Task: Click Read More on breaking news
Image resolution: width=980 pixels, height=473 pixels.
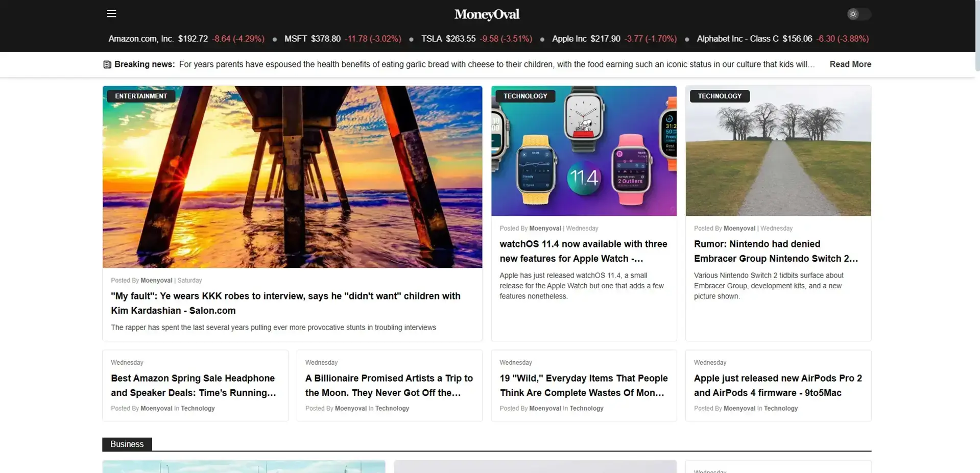Action: pyautogui.click(x=850, y=64)
